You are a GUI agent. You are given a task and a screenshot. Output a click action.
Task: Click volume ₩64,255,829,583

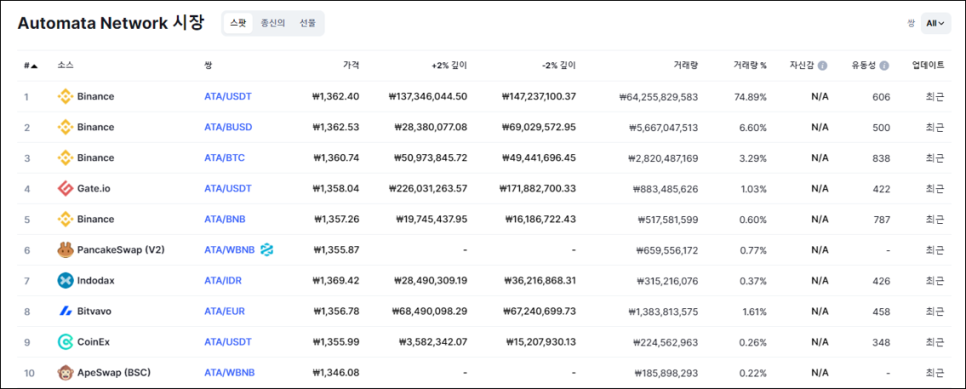pos(659,97)
